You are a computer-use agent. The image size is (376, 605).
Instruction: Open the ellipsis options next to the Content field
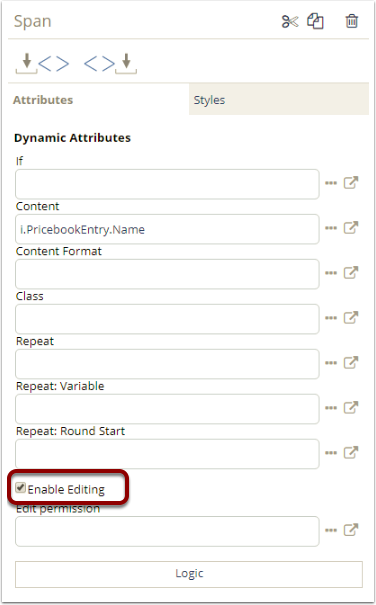pos(331,228)
